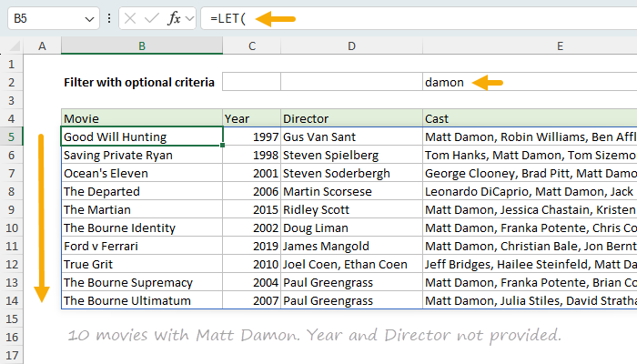The width and height of the screenshot is (637, 364).
Task: Click the 'Joel Coen, Ethan Coen' cell
Action: (351, 265)
